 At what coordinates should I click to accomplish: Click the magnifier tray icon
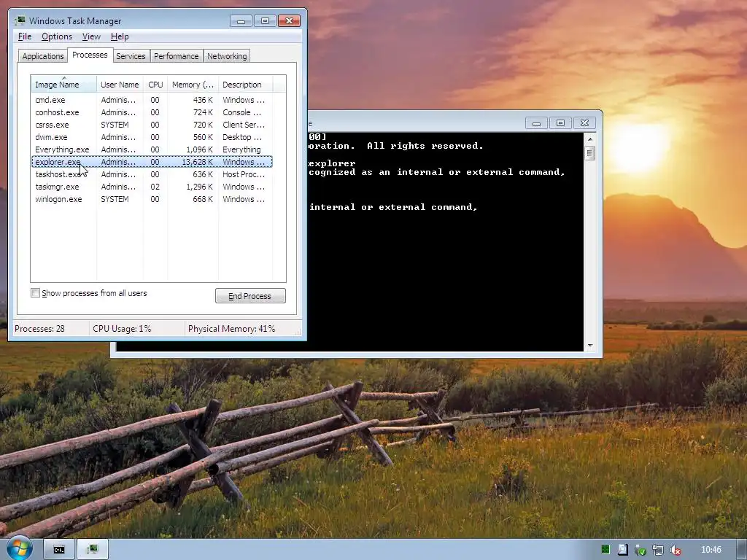623,550
